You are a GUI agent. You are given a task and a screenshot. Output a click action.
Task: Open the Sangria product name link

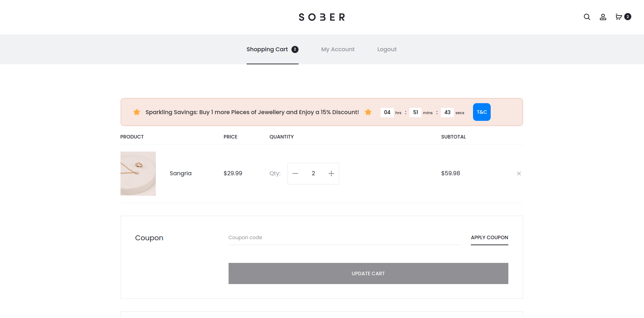181,173
